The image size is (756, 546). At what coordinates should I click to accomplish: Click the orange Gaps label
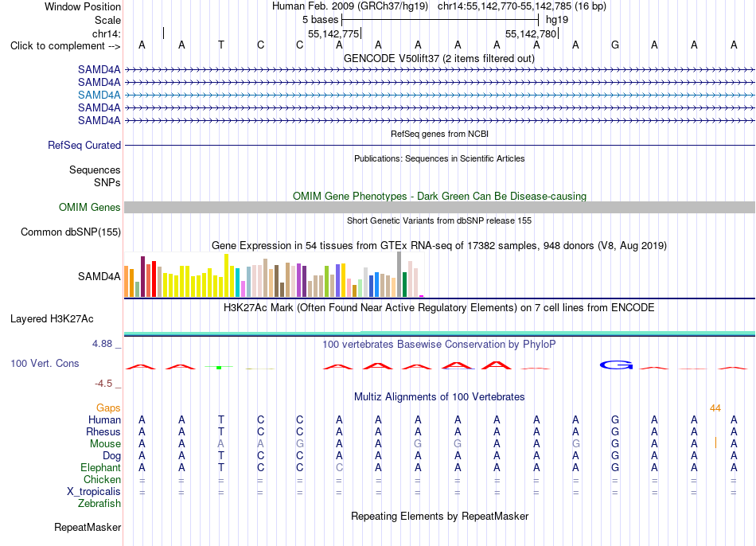pyautogui.click(x=108, y=408)
